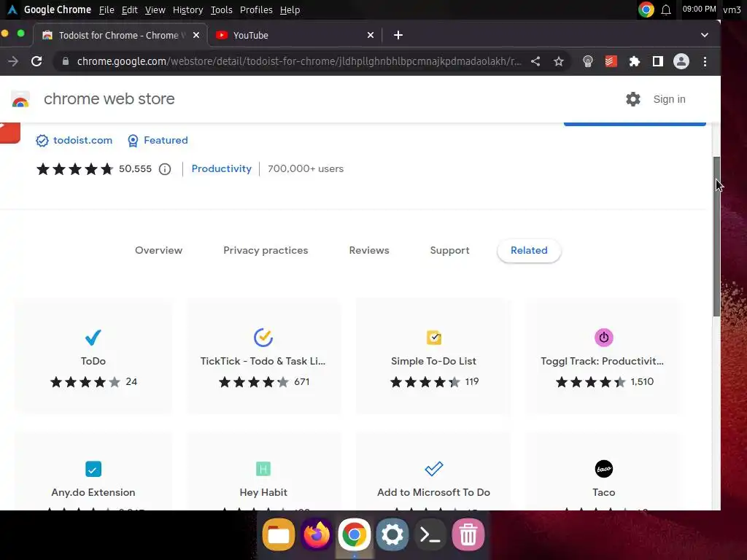Switch to the Privacy practices tab
Viewport: 747px width, 560px height.
click(x=266, y=251)
